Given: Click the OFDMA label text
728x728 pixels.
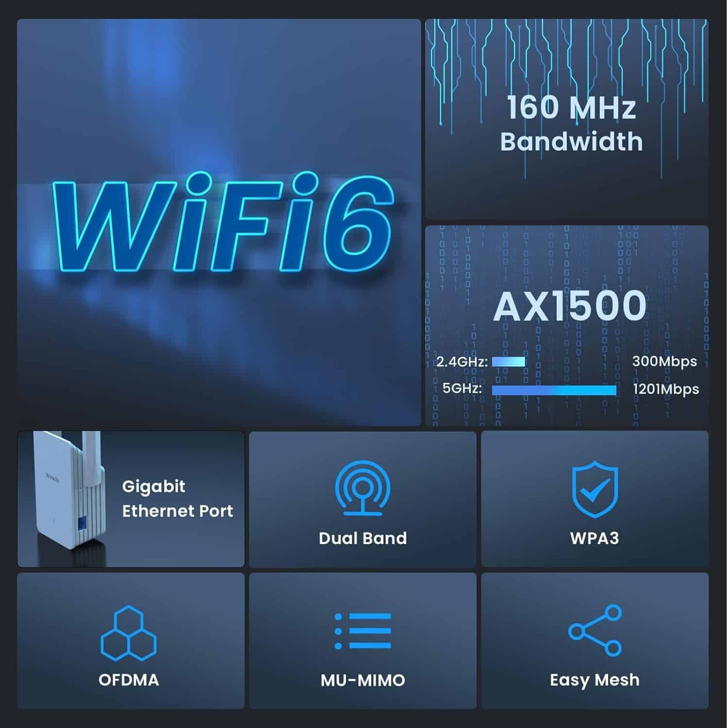Looking at the screenshot, I should (x=129, y=680).
